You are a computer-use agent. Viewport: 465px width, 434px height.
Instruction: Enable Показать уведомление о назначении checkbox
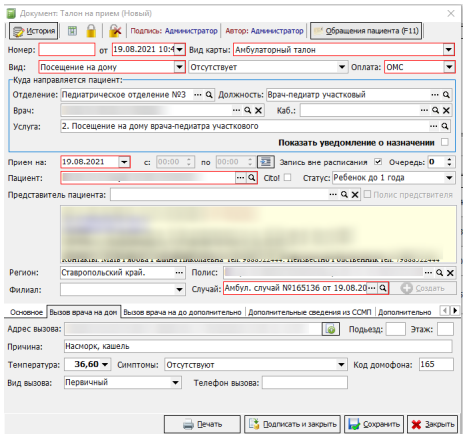(445, 142)
